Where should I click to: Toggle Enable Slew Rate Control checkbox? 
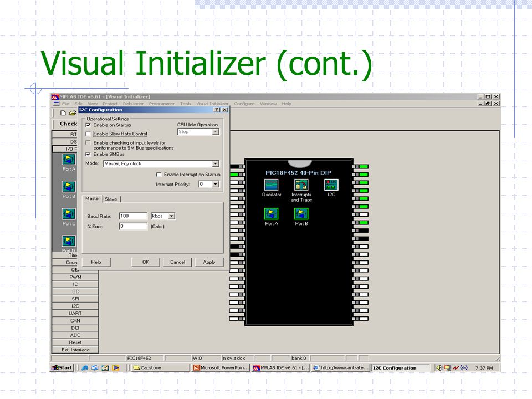click(88, 134)
